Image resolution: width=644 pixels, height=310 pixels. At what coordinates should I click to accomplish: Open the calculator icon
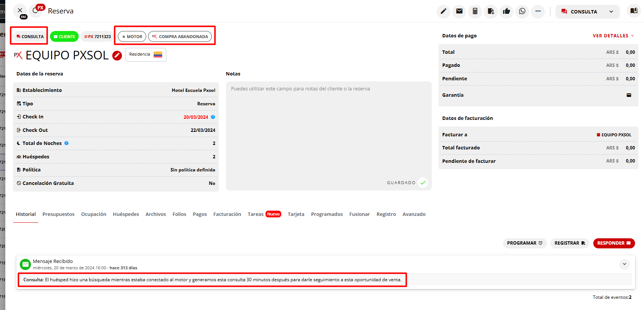pyautogui.click(x=475, y=11)
